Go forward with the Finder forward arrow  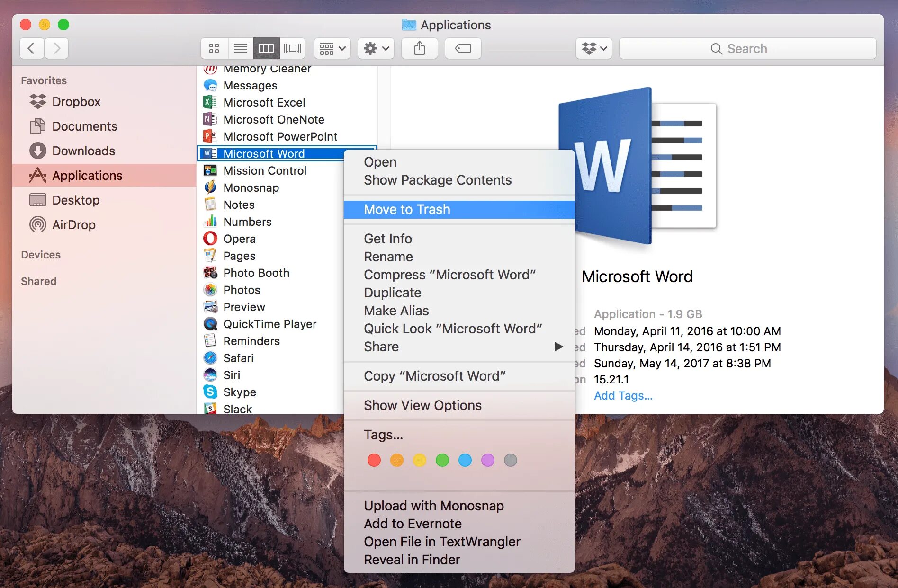pos(57,48)
